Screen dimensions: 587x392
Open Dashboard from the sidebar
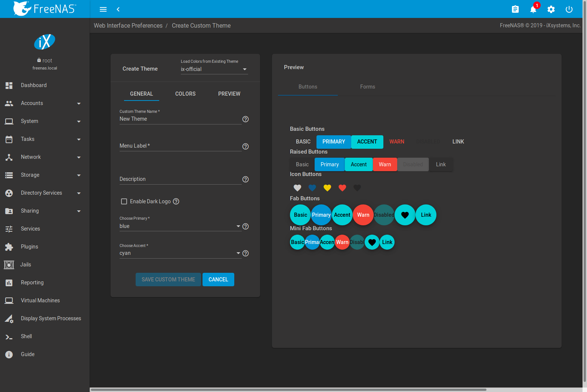click(x=45, y=85)
